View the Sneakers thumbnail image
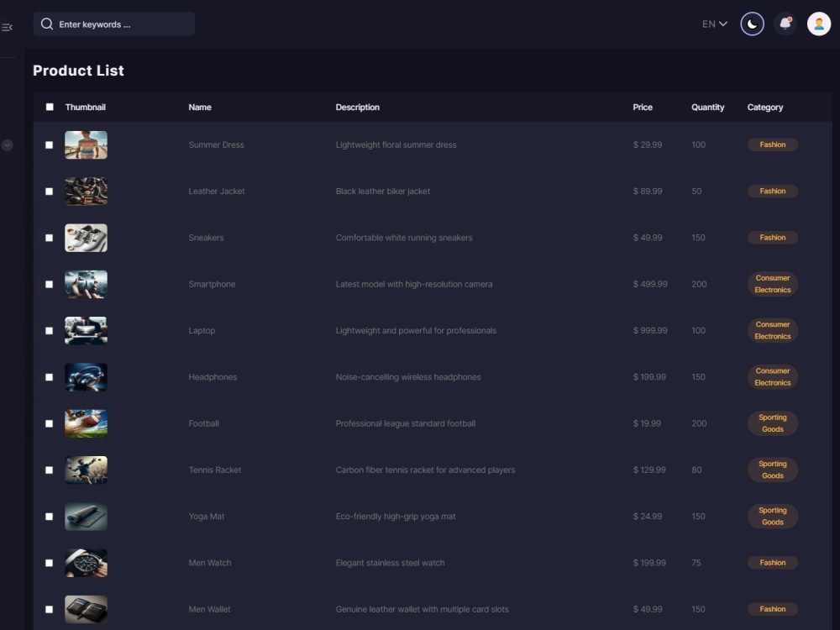Screen dimensions: 840x630 click(x=86, y=238)
